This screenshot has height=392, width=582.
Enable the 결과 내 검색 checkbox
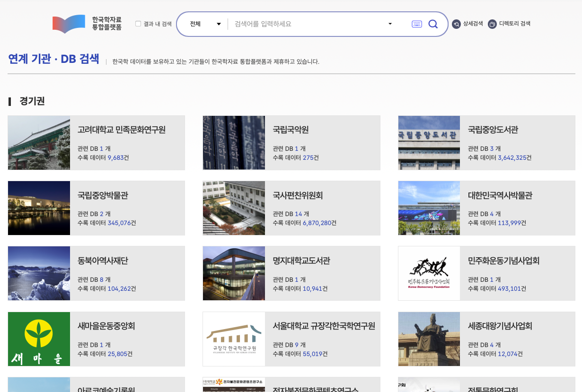tap(138, 23)
